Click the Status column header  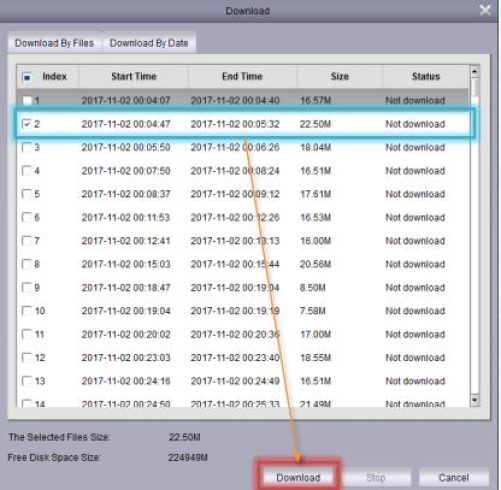tap(426, 76)
